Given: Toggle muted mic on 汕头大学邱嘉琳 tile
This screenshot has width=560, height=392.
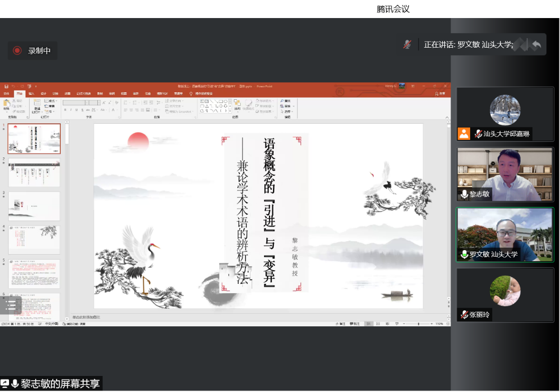Looking at the screenshot, I should tap(478, 134).
